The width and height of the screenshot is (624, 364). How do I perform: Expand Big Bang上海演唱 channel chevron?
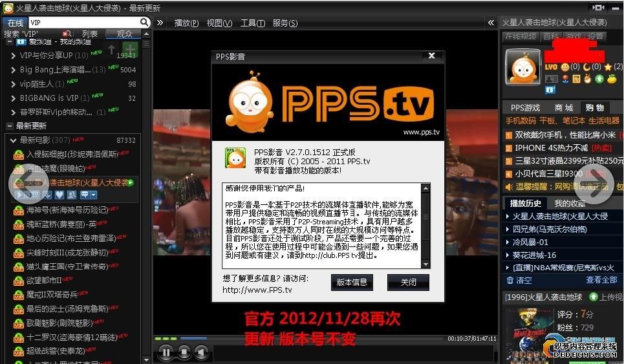pos(13,70)
